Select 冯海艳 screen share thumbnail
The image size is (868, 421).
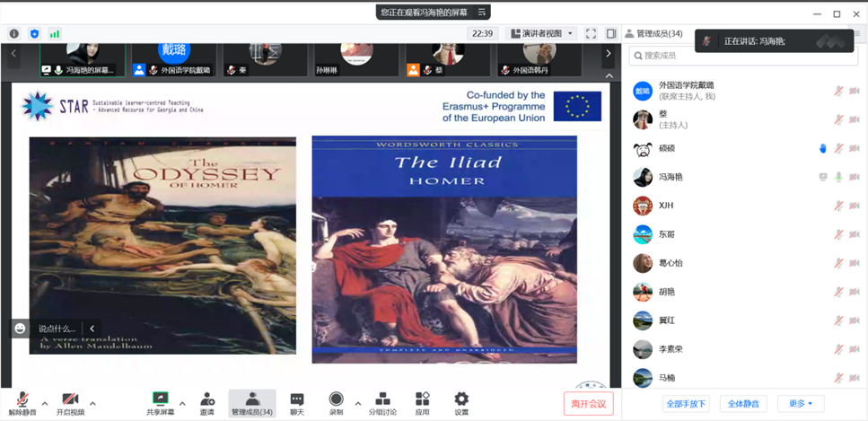pyautogui.click(x=83, y=60)
